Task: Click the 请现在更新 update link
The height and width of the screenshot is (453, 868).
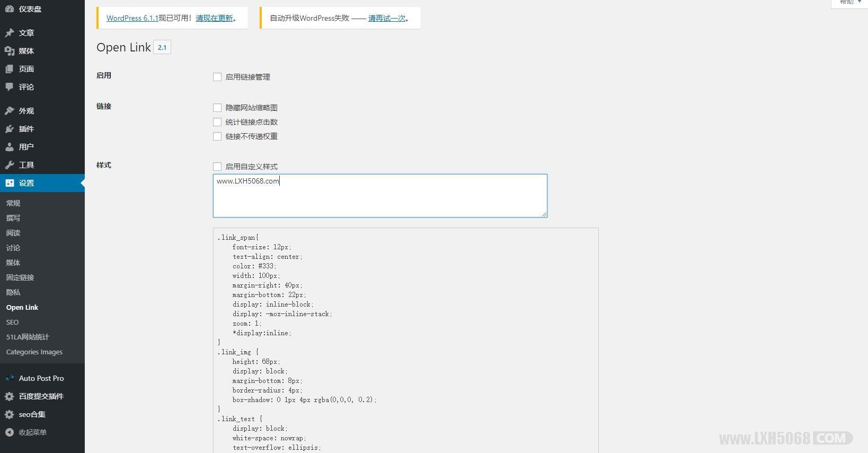Action: click(x=214, y=18)
